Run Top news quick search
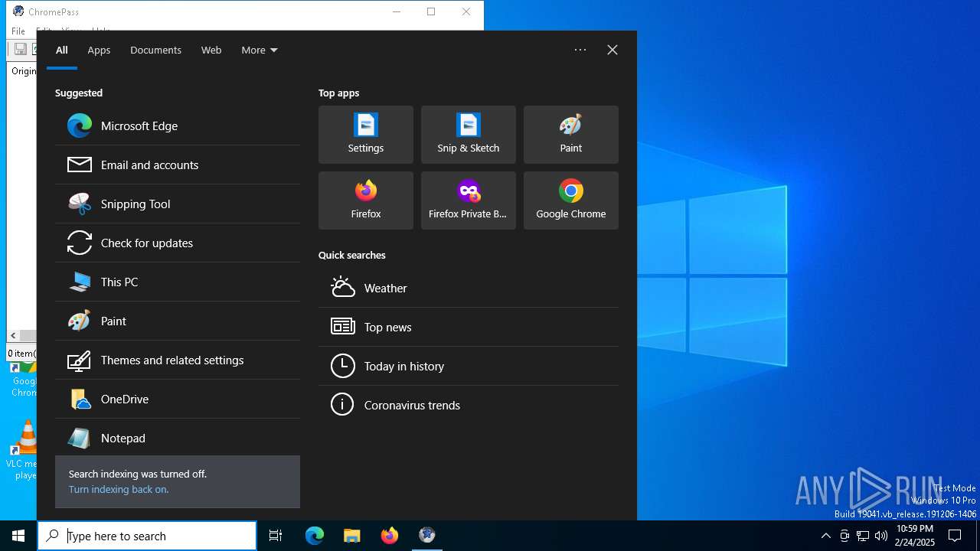980x551 pixels. pos(469,327)
